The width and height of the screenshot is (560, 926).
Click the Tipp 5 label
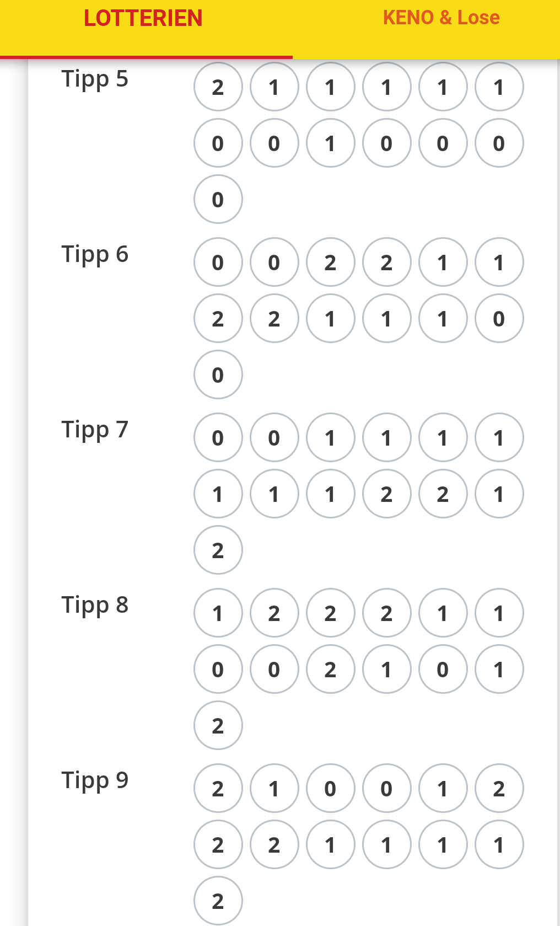(95, 79)
